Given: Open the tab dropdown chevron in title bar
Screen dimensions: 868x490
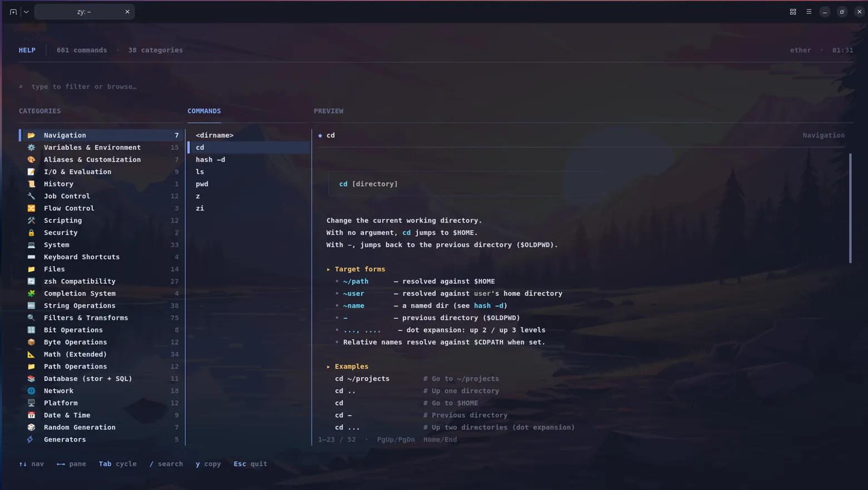Looking at the screenshot, I should coord(26,12).
